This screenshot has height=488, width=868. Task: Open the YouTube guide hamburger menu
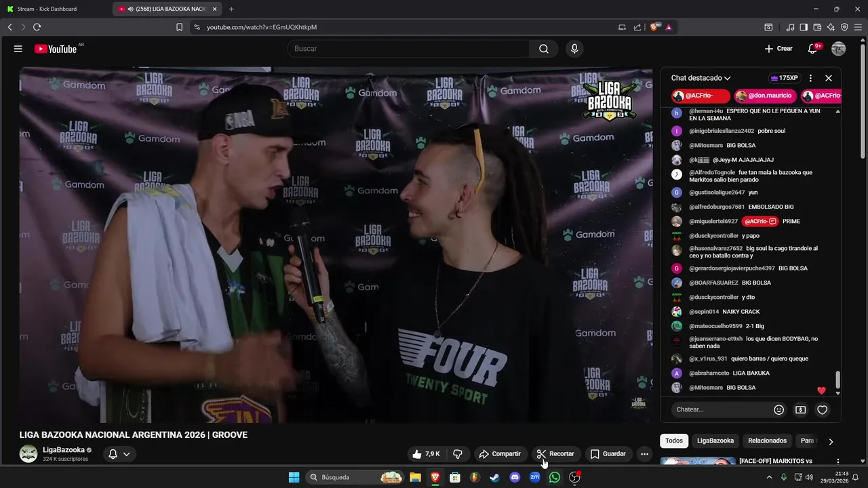[18, 49]
